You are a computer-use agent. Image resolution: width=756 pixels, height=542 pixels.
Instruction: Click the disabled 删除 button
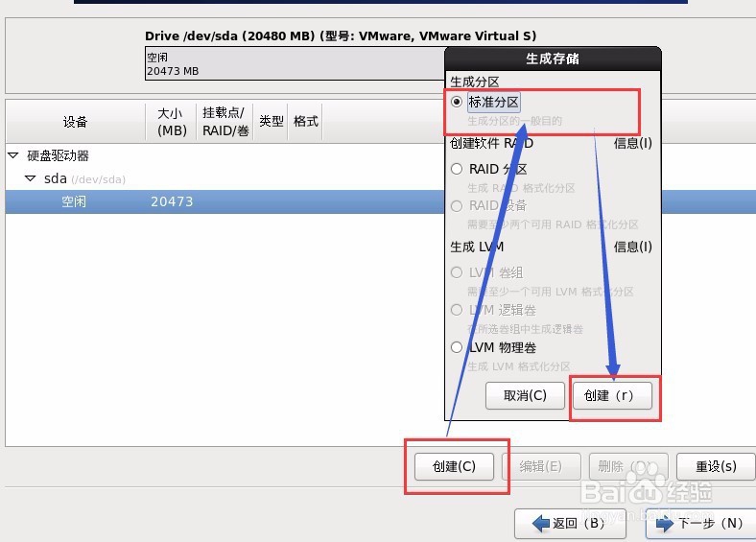(628, 466)
